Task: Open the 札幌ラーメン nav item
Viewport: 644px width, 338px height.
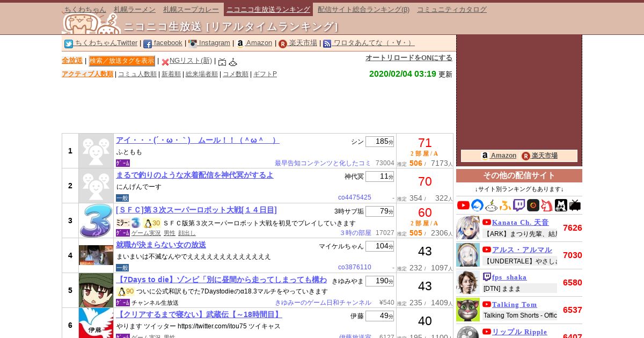Action: pos(135,9)
